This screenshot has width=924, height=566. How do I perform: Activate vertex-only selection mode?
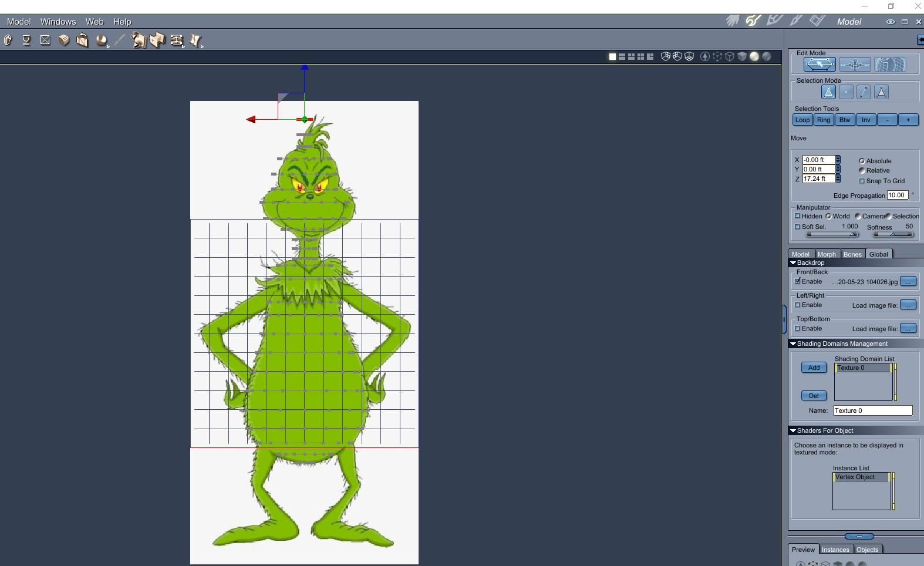[x=846, y=92]
